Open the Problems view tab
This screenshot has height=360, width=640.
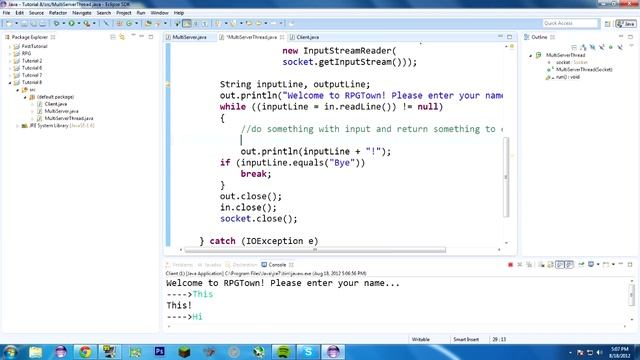click(179, 265)
